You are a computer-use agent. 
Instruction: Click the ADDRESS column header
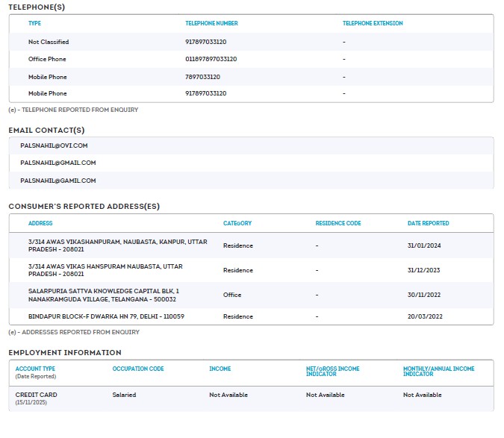(40, 223)
